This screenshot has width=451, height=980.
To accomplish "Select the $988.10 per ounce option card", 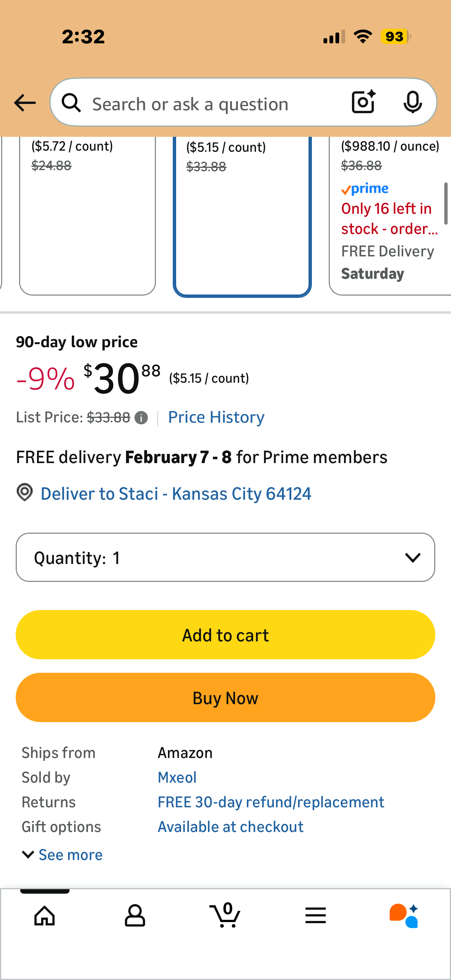I will (390, 216).
